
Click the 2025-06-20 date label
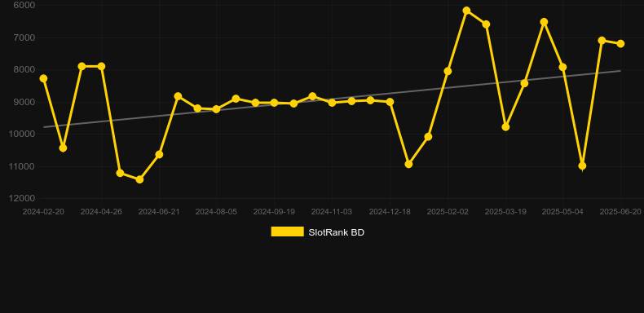tap(620, 212)
